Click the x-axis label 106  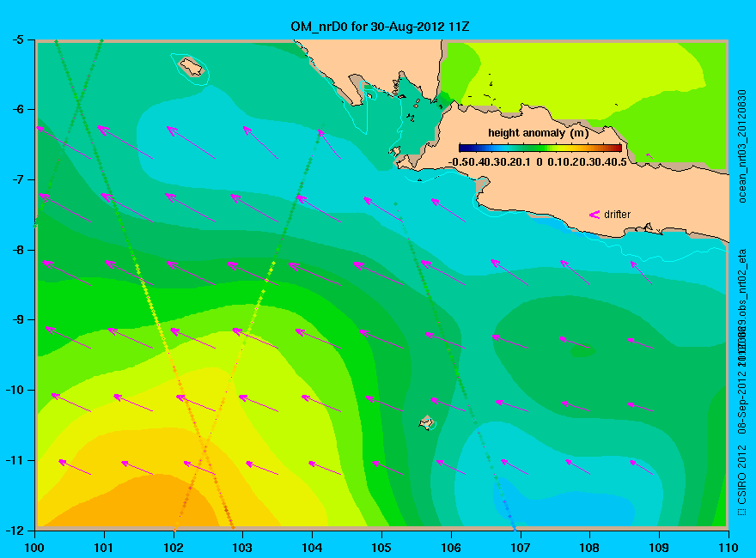(451, 548)
